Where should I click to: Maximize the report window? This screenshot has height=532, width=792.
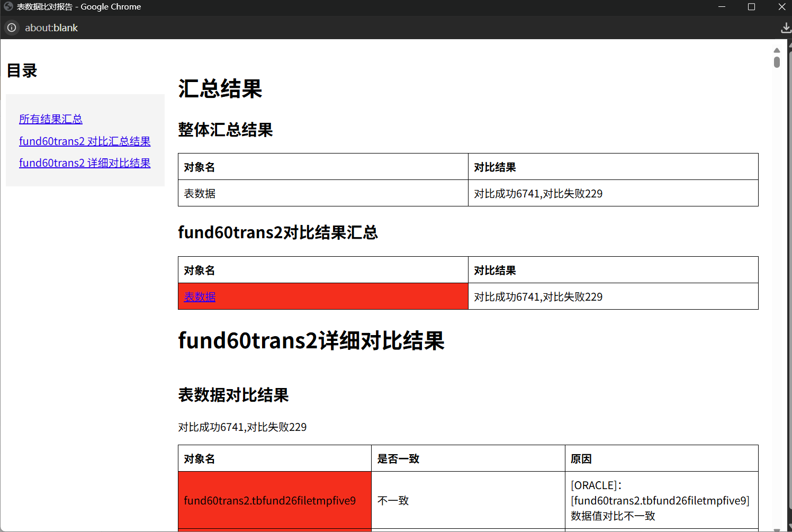[x=751, y=7]
